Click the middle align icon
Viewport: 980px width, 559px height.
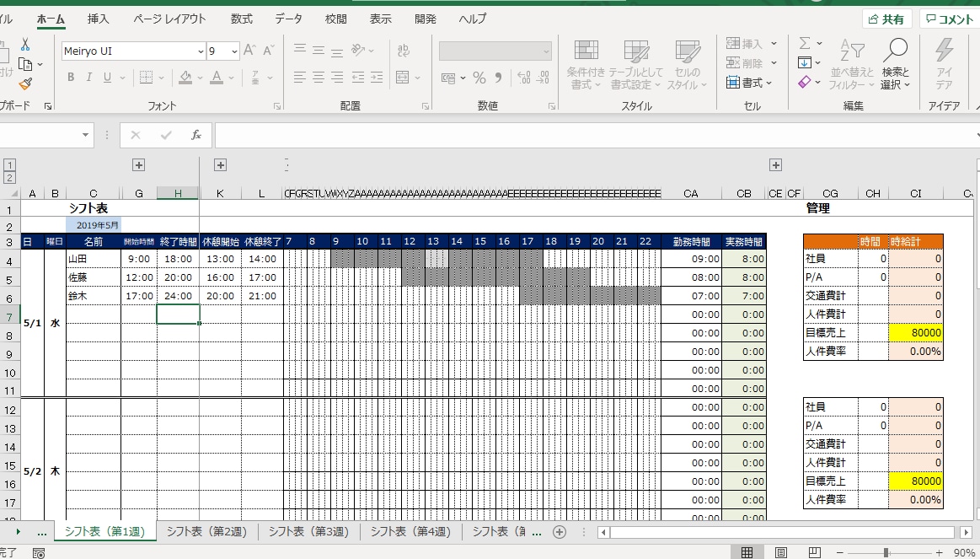pos(319,50)
